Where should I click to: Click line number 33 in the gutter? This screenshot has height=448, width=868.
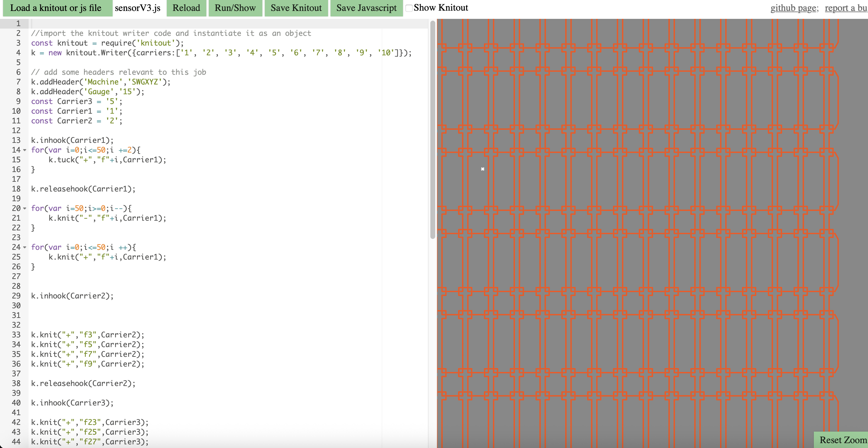(16, 335)
